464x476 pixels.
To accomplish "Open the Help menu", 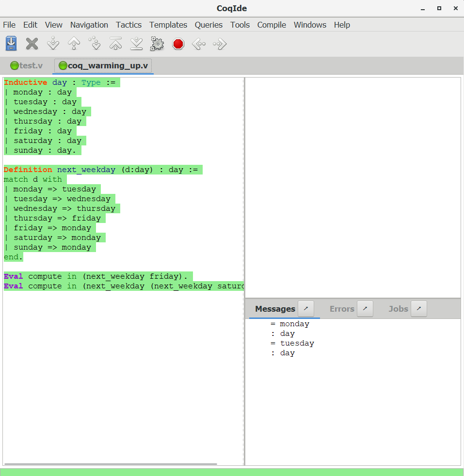I will (342, 25).
